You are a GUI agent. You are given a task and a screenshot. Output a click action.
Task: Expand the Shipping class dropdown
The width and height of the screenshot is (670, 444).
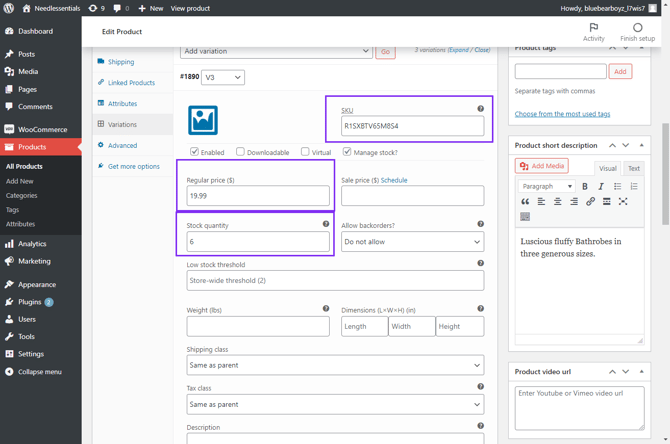pos(334,365)
